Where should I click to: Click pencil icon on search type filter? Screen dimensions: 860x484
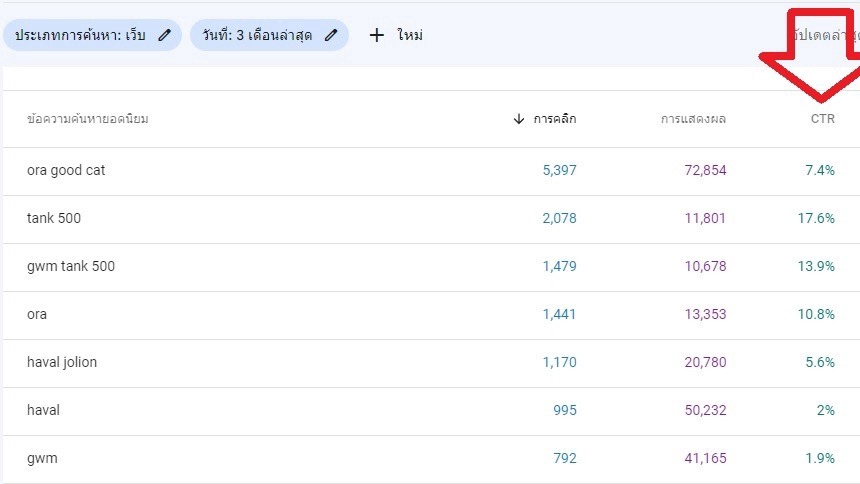point(165,35)
